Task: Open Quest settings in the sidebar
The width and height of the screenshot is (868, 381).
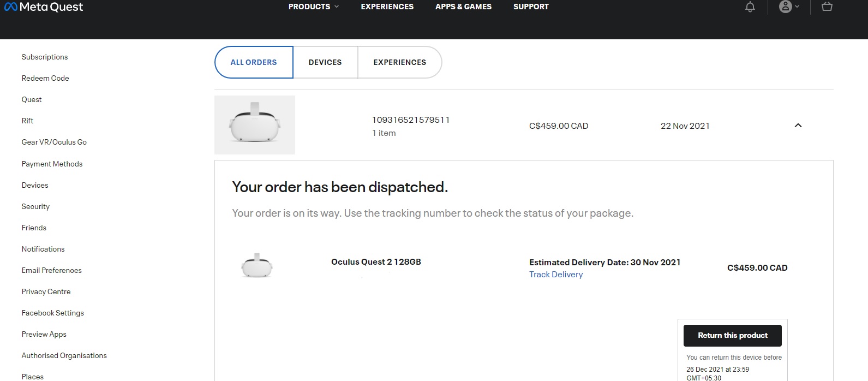Action: pos(32,99)
